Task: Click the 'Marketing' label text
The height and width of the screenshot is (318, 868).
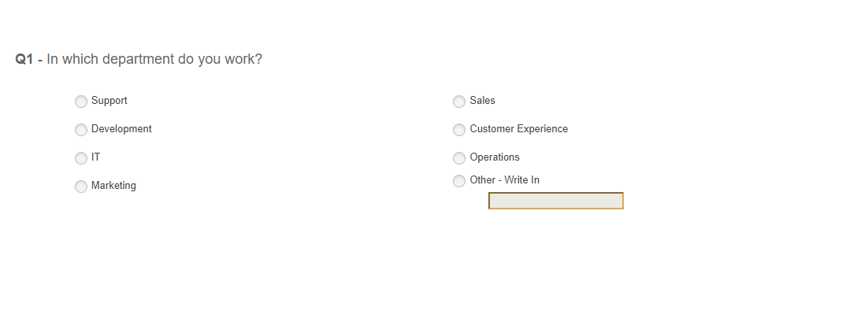Action: [x=113, y=185]
